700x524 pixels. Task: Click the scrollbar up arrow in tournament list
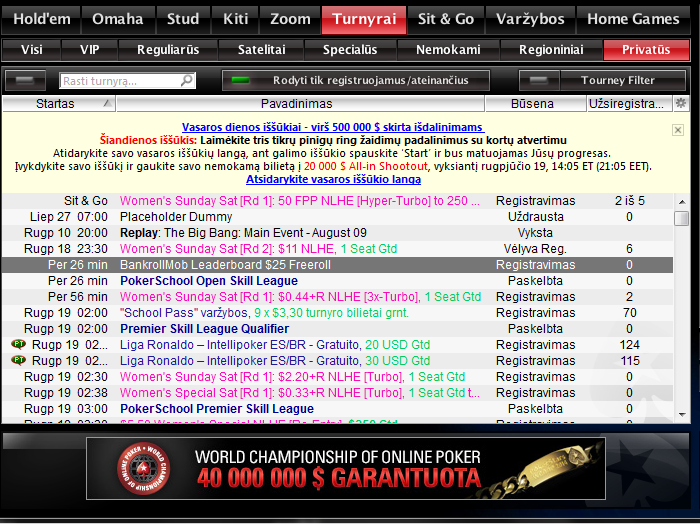(x=682, y=202)
